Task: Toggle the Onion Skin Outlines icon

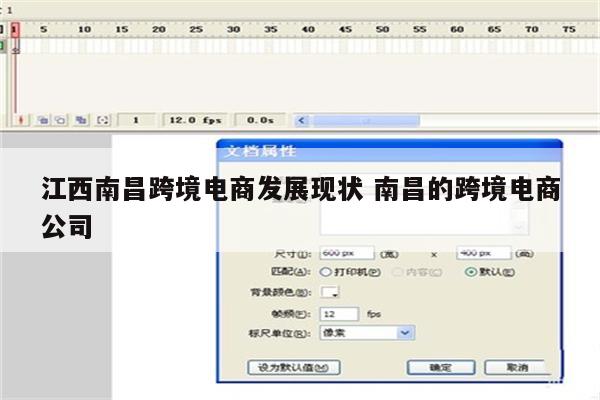Action: click(60, 120)
